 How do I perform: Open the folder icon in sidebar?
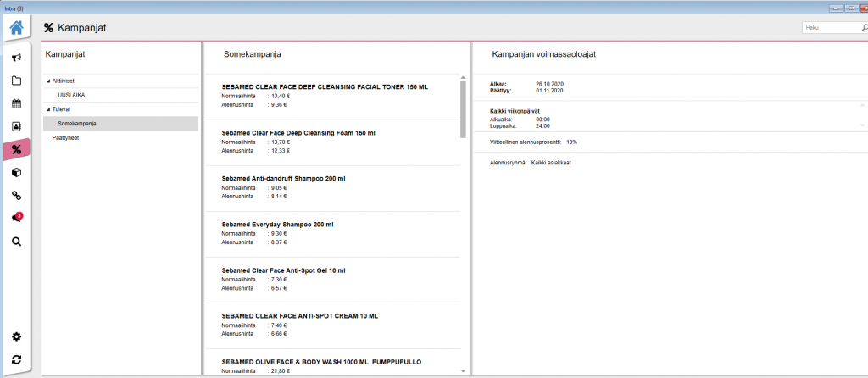[x=17, y=81]
